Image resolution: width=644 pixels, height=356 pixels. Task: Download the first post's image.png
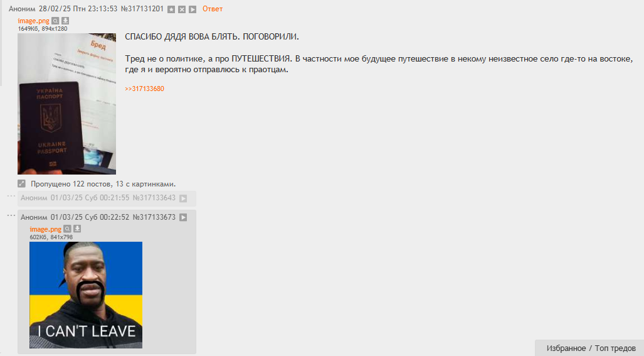tap(65, 21)
